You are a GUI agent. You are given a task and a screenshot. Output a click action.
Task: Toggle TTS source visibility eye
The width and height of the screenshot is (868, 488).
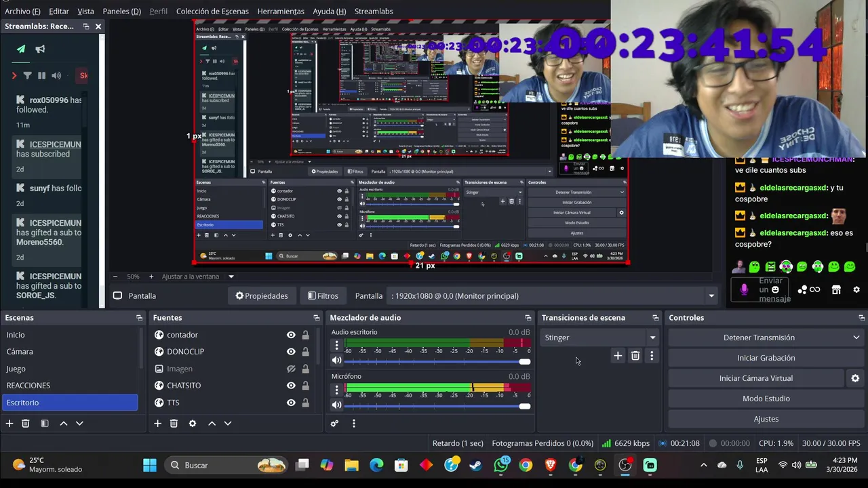coord(291,403)
